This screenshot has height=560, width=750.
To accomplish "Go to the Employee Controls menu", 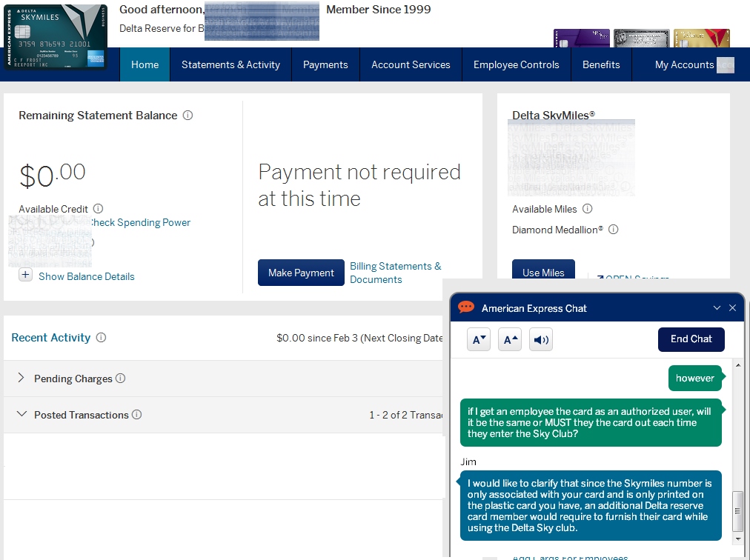I will pos(516,64).
